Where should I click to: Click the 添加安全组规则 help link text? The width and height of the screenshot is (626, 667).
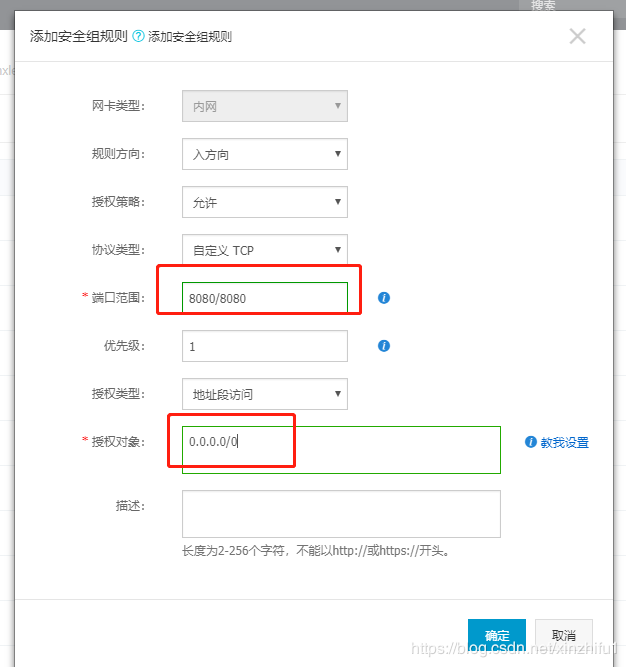(190, 37)
